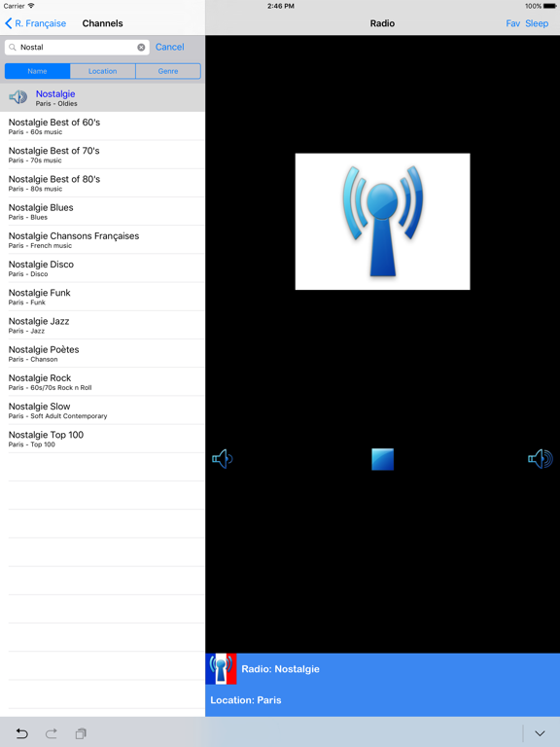Play Nostalgie Best of 60's
Viewport: 560px width, 747px height.
[102, 126]
